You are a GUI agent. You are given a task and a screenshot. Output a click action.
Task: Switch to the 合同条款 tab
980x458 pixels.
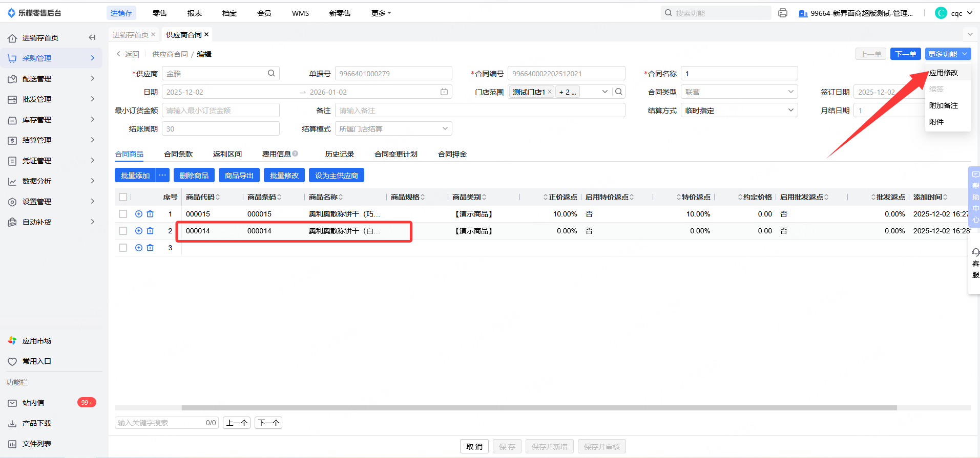[x=178, y=154]
